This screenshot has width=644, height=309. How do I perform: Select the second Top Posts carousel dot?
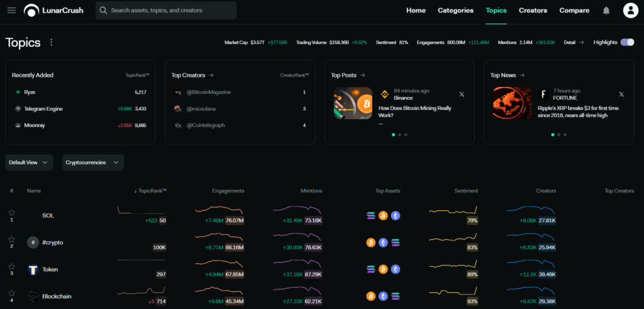click(x=399, y=135)
